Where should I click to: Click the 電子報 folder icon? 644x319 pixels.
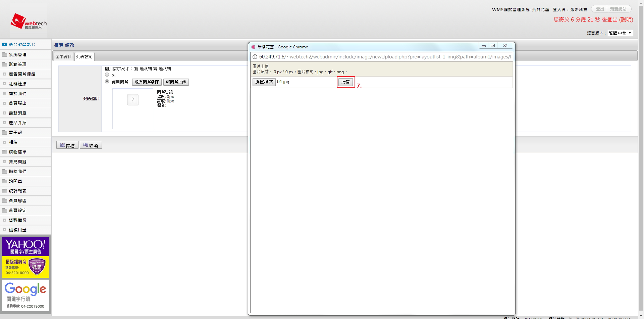5,132
